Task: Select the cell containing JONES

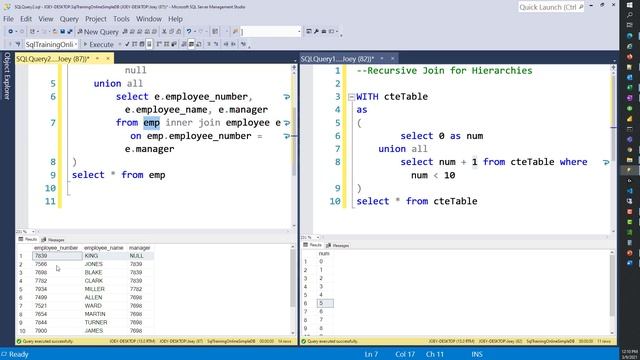Action: [104, 264]
